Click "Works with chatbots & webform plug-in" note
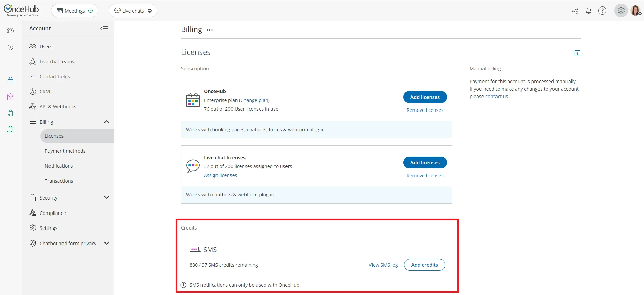Screen dimensions: 644x295 pyautogui.click(x=230, y=195)
